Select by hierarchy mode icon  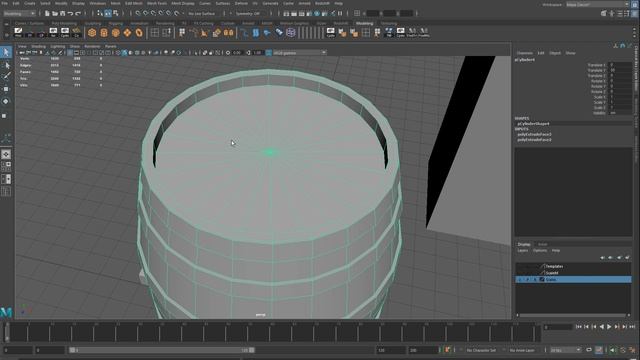tap(100, 13)
